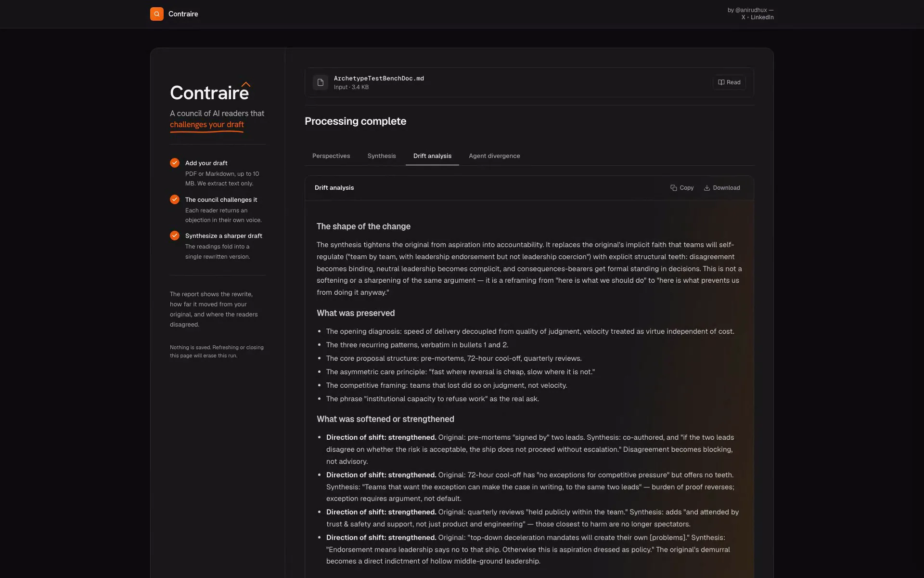Screen dimensions: 924x578
Task: Click the download arrow icon
Action: point(706,188)
